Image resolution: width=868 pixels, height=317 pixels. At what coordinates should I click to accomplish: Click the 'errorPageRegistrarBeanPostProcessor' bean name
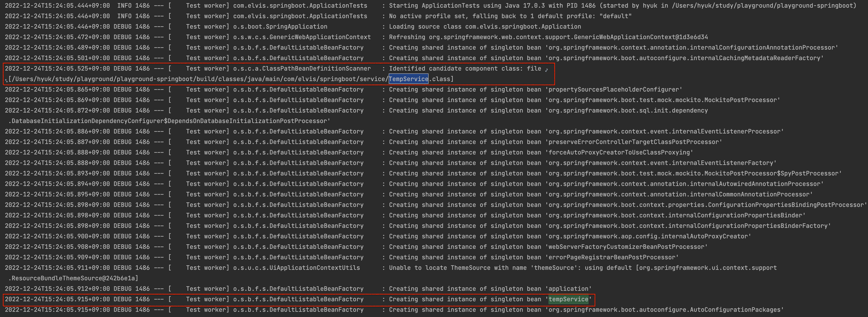[x=612, y=257]
